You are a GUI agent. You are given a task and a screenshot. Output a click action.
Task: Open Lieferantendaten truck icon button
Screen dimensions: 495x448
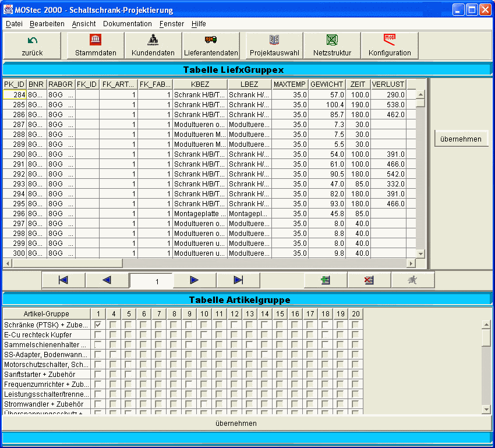tap(210, 46)
